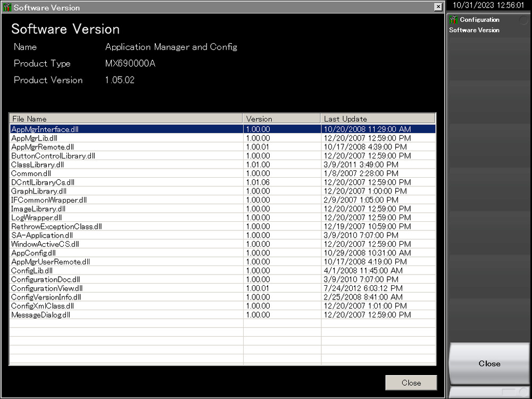The height and width of the screenshot is (399, 532).
Task: Click the Configuration panel icon on right
Action: [454, 20]
